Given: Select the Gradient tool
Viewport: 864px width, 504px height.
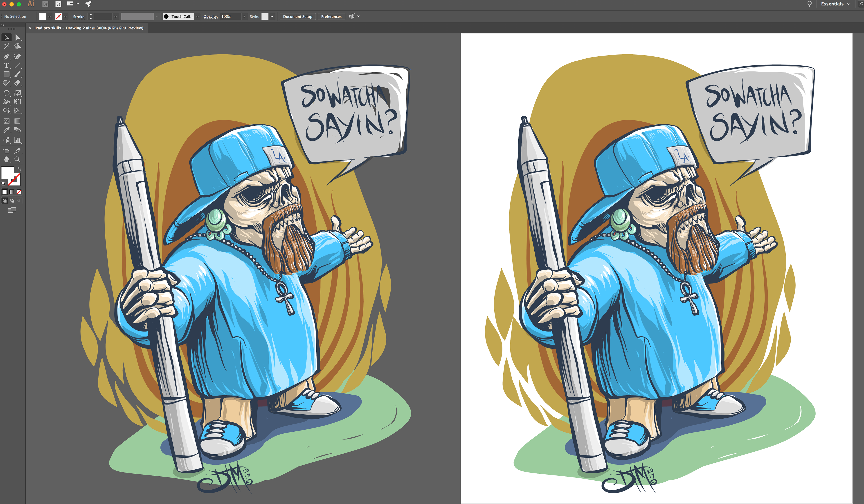Looking at the screenshot, I should [x=18, y=121].
